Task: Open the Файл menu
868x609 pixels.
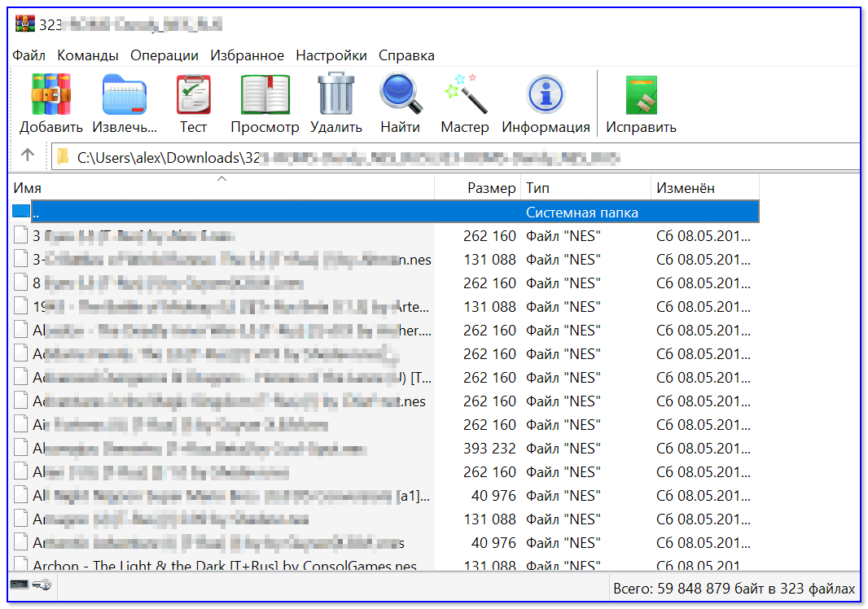Action: pyautogui.click(x=28, y=55)
